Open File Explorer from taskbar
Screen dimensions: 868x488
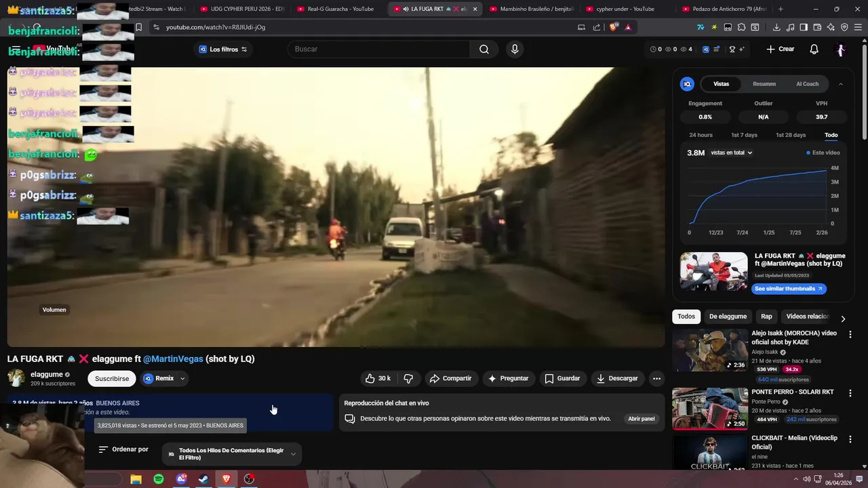[136, 479]
